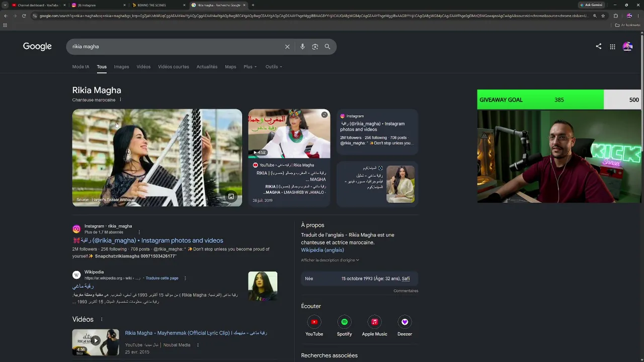This screenshot has height=362, width=644.
Task: Open the Vidéos section three-dot menu
Action: (x=102, y=319)
